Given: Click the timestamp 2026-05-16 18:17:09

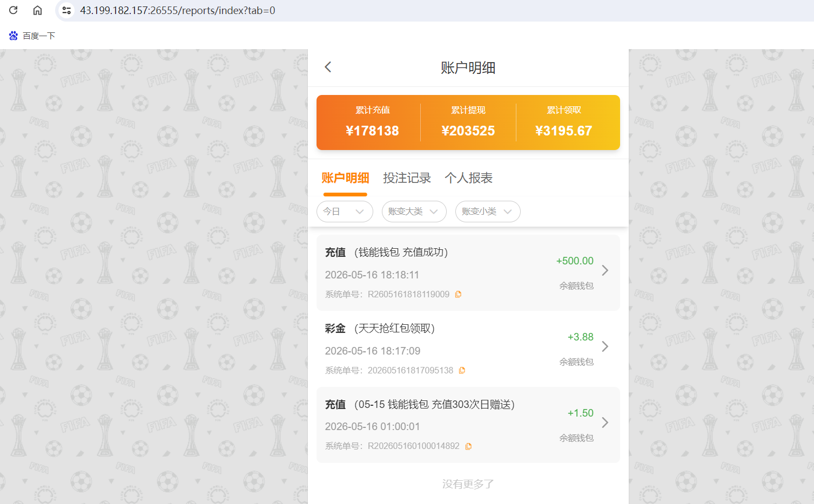Looking at the screenshot, I should (373, 351).
